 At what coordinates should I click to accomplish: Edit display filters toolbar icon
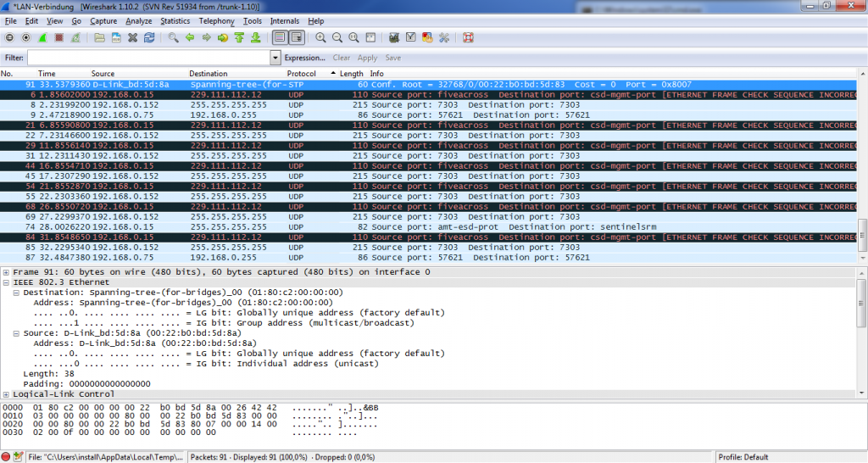click(x=411, y=37)
